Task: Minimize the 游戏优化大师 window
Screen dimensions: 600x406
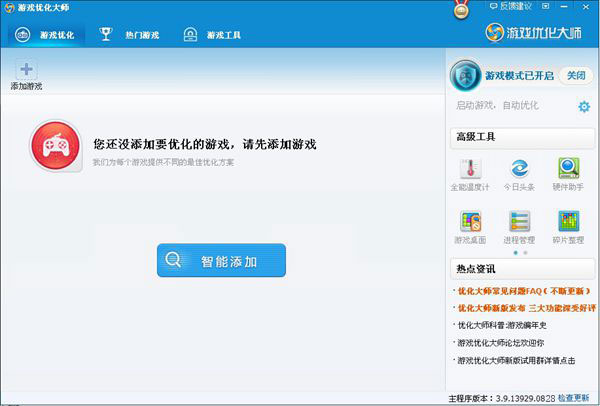Action: (x=564, y=6)
